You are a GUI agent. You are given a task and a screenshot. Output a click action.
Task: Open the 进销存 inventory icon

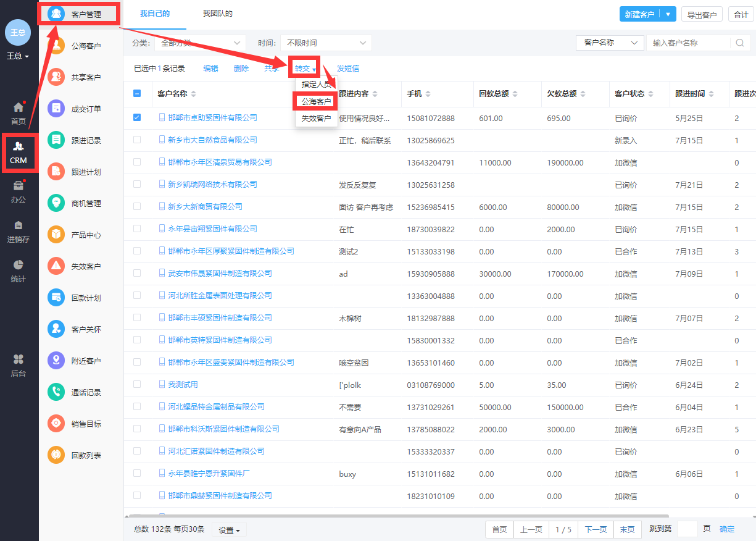pyautogui.click(x=19, y=225)
